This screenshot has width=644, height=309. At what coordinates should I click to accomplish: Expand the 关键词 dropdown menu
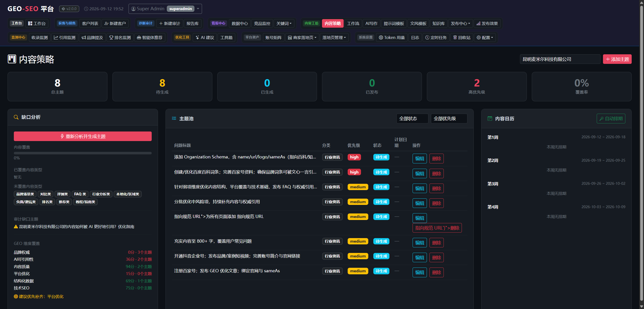pyautogui.click(x=284, y=23)
